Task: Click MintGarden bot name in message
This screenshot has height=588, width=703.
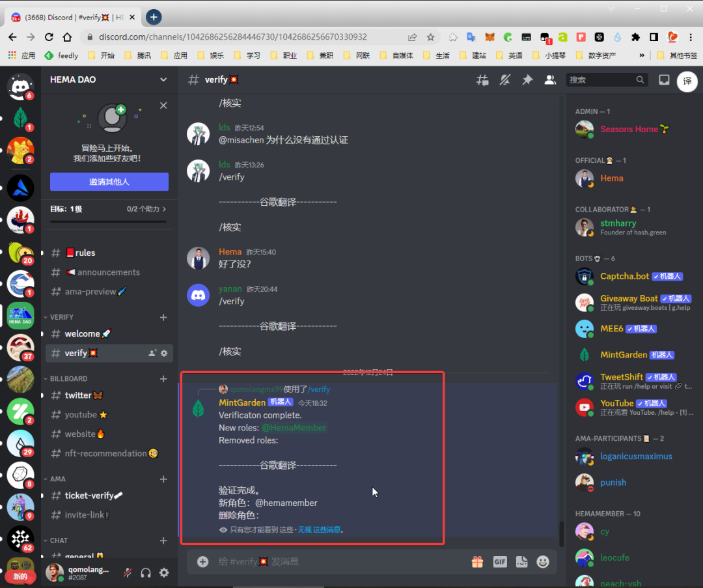Action: click(x=242, y=403)
